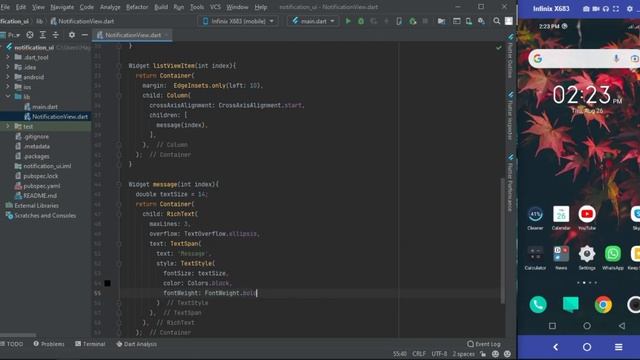Open the main.dart run configuration dropdown
640x360 pixels.
pyautogui.click(x=313, y=21)
